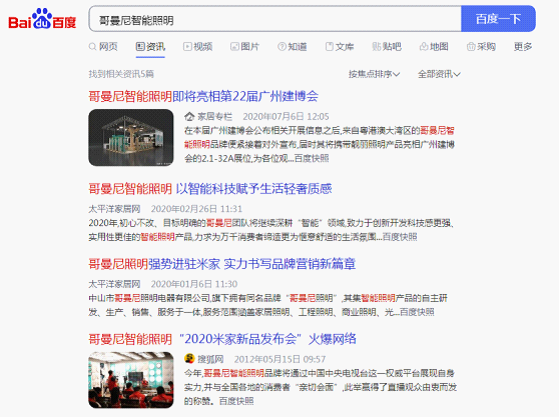Click the date 2020年07月6日 12:05
The height and width of the screenshot is (417, 559).
286,117
